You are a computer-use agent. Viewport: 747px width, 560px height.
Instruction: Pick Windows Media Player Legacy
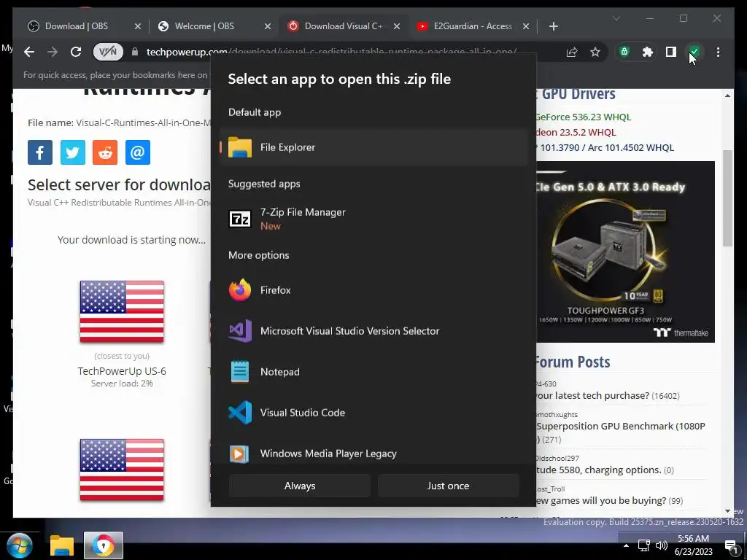click(x=373, y=454)
